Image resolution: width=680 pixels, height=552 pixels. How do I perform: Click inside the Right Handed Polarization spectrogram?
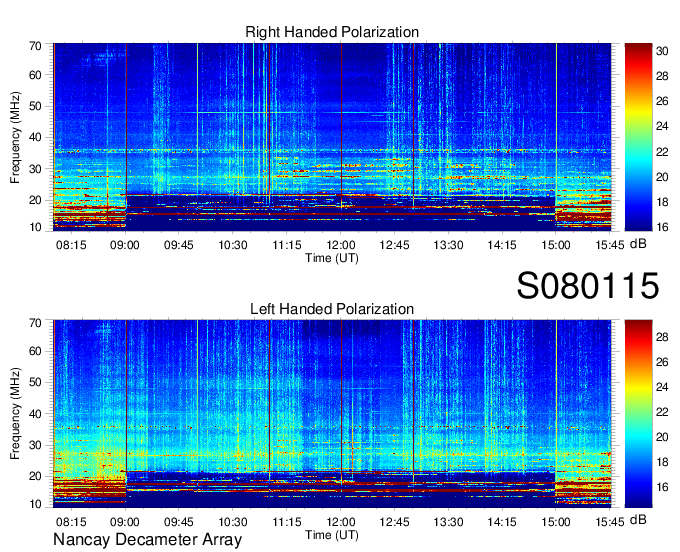(x=332, y=137)
